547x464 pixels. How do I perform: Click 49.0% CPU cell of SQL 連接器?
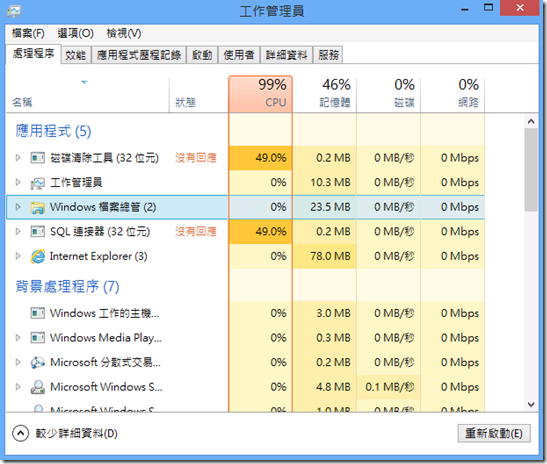(x=260, y=232)
